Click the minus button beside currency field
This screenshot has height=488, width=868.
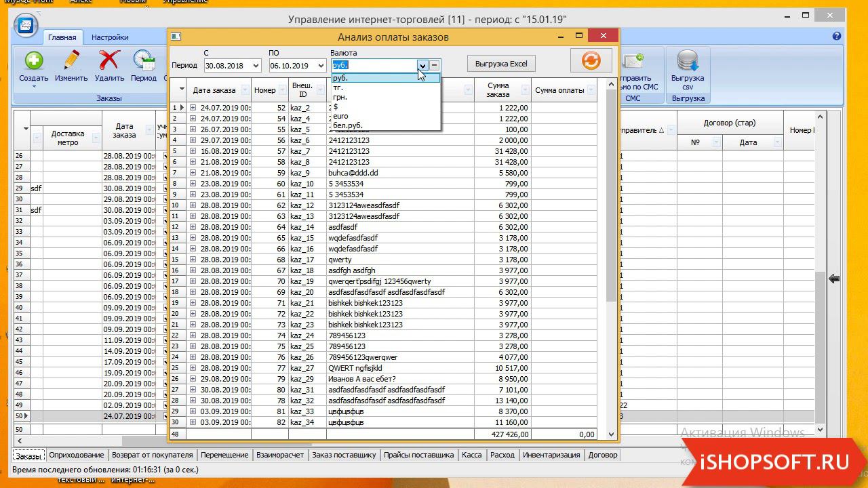[x=435, y=66]
